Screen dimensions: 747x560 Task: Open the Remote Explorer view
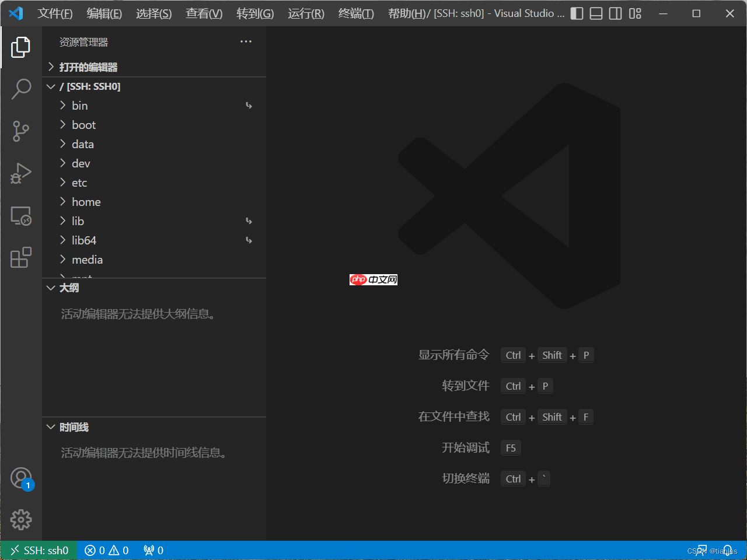coord(21,216)
